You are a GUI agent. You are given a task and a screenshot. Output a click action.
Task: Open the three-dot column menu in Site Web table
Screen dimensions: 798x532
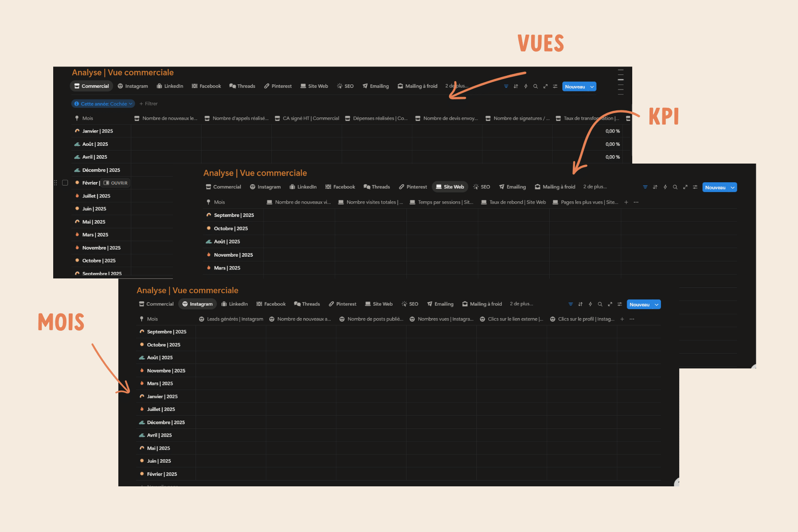pyautogui.click(x=636, y=202)
